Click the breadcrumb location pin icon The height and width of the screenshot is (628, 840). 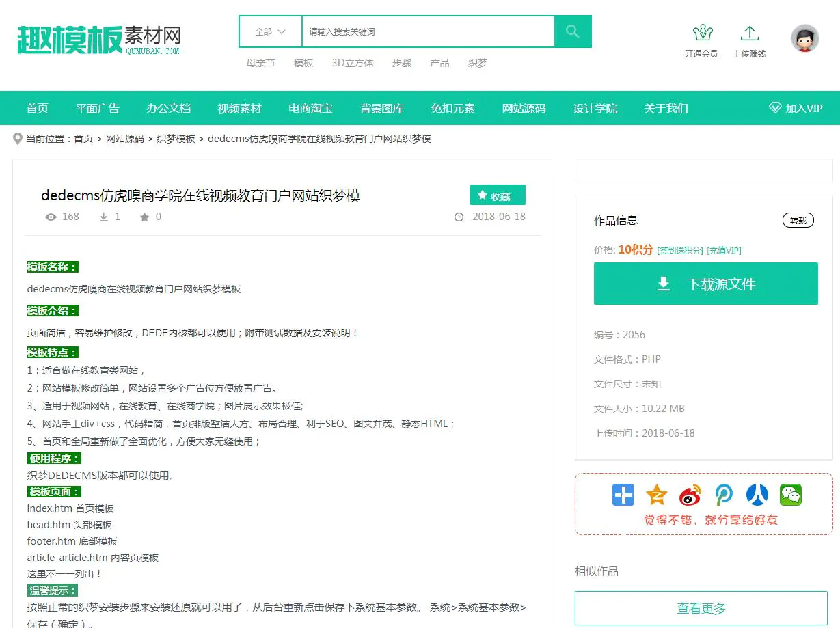point(18,139)
